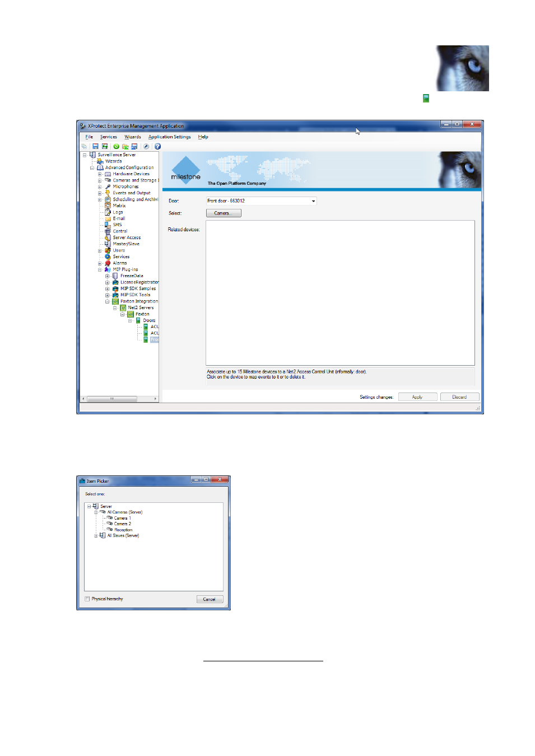Open the Door dropdown list

313,201
